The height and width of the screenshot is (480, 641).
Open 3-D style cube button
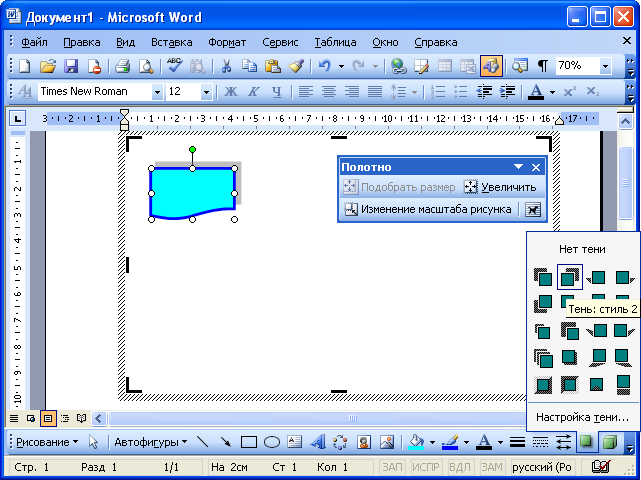click(x=610, y=442)
